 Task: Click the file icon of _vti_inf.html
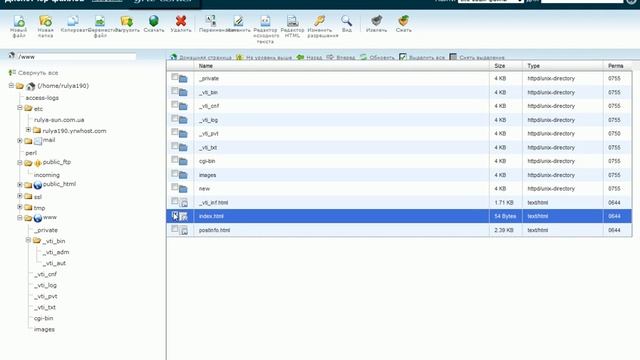point(184,203)
